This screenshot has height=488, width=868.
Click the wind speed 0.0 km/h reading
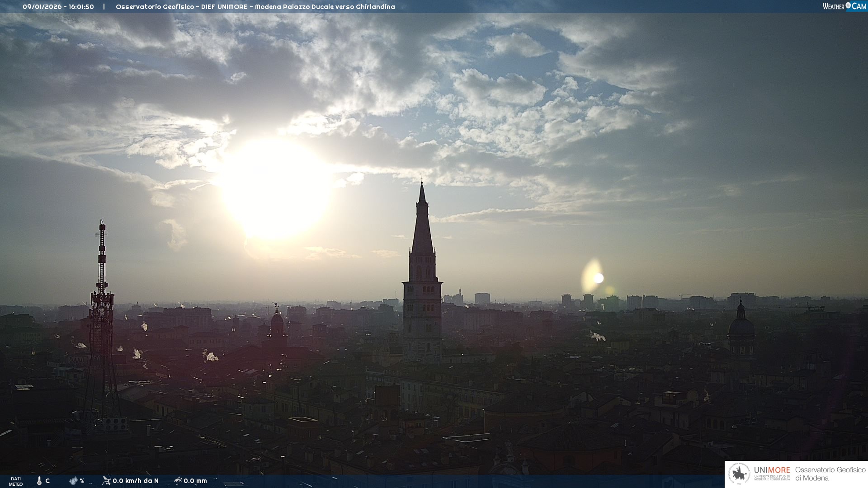tap(136, 481)
